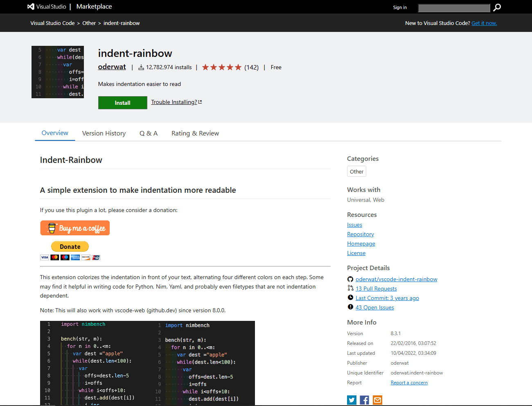Click the Sign in link
The width and height of the screenshot is (532, 406).
click(x=400, y=7)
